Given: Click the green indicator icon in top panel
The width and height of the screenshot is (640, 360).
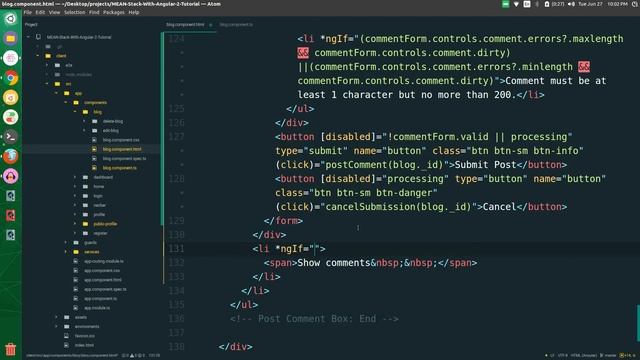Looking at the screenshot, I should click(505, 4).
